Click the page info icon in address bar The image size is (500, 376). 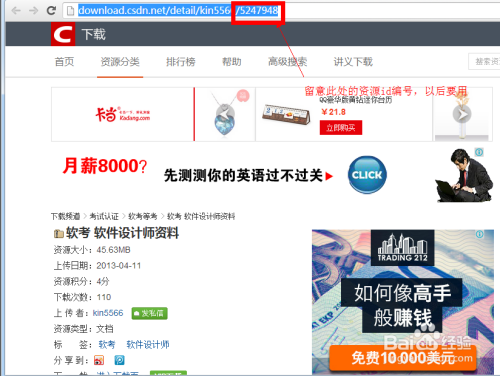70,11
